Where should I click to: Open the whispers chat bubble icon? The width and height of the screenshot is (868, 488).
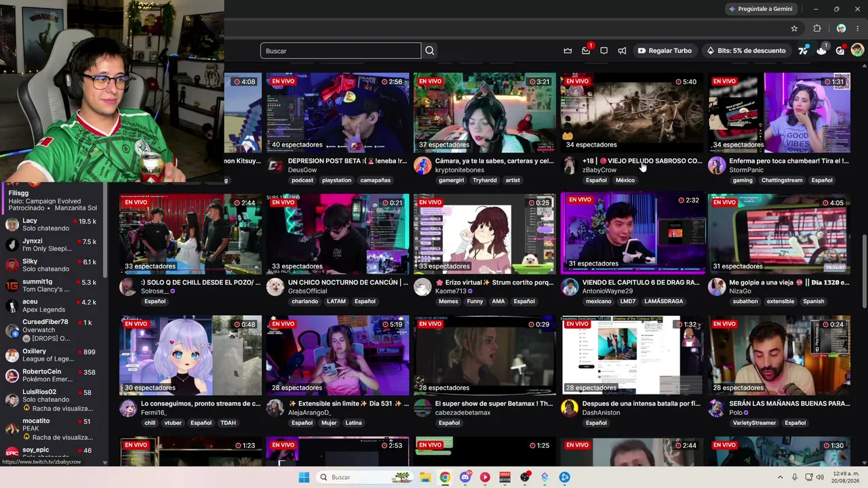[604, 51]
